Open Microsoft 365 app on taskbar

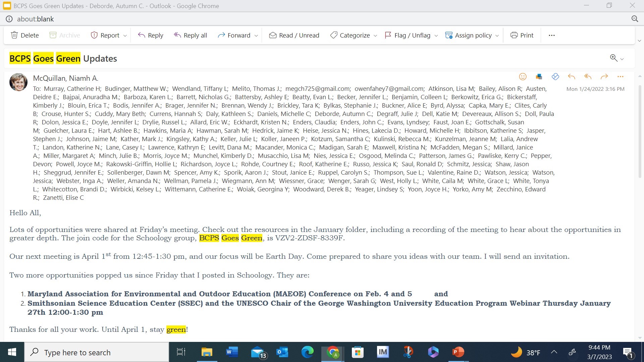pyautogui.click(x=433, y=352)
